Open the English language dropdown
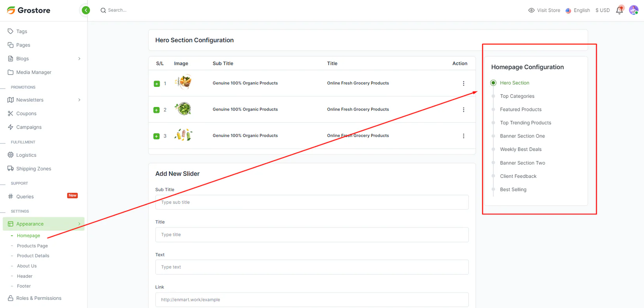 click(577, 10)
